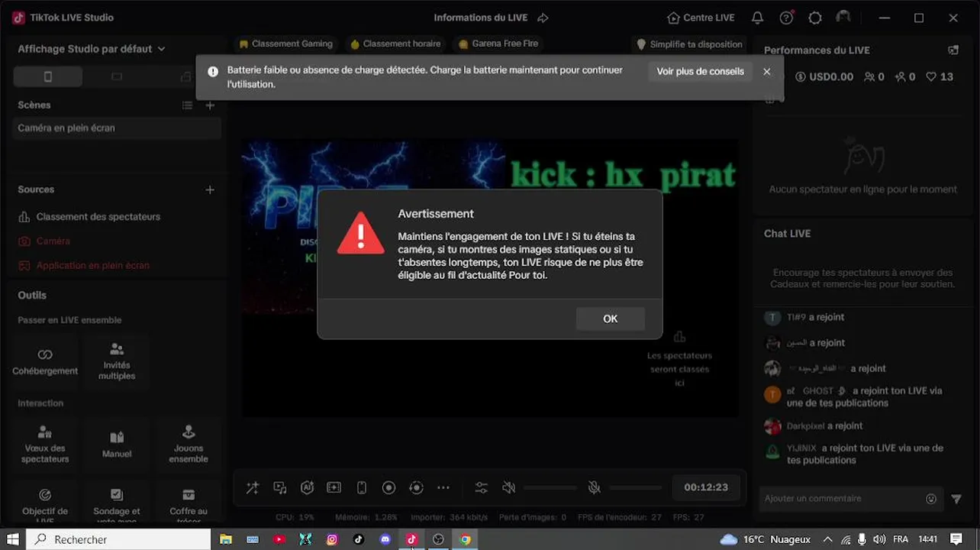Screen dimensions: 980x550
Task: Open the help question mark
Action: pos(786,18)
